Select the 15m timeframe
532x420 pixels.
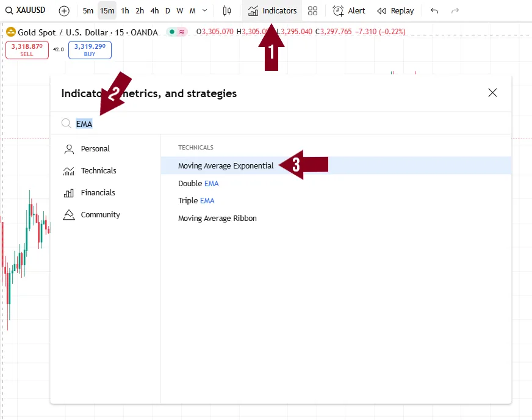pyautogui.click(x=107, y=10)
